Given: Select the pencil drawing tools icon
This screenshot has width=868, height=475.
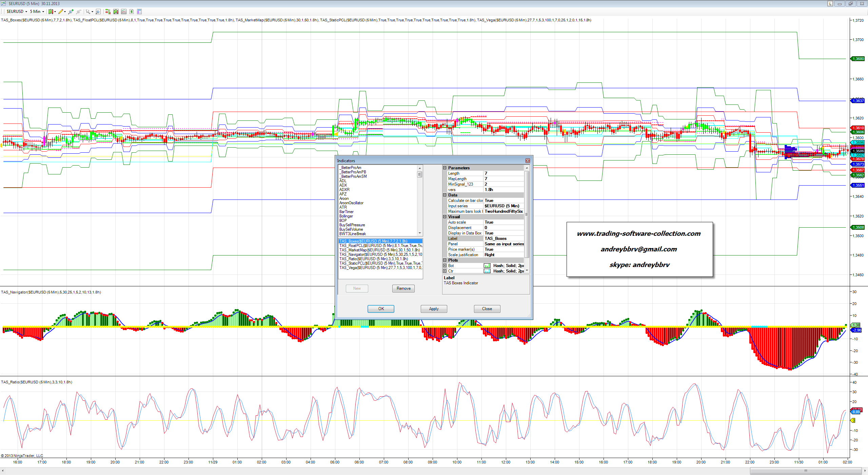Looking at the screenshot, I should coord(61,12).
